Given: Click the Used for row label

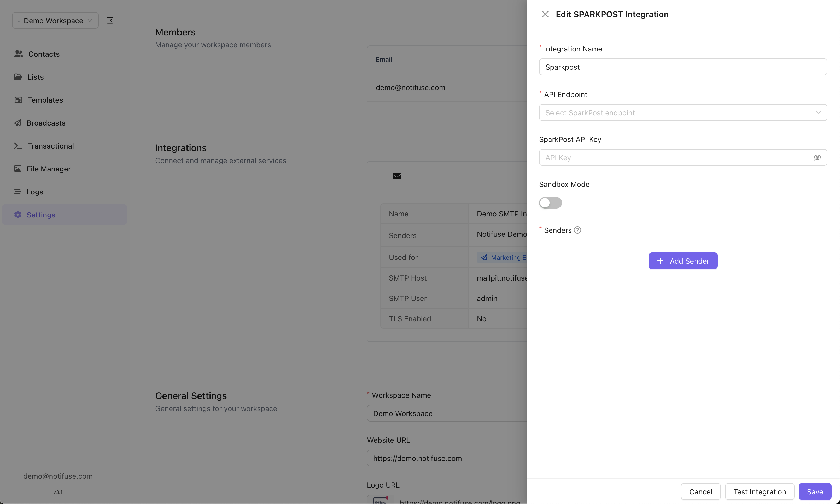Looking at the screenshot, I should tap(403, 257).
